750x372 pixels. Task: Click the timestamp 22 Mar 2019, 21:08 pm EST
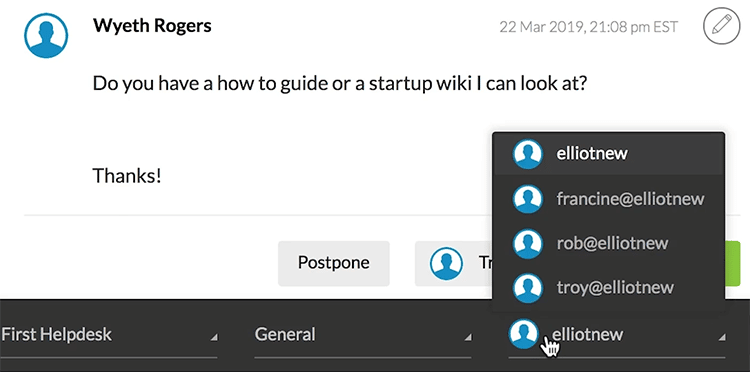click(589, 27)
